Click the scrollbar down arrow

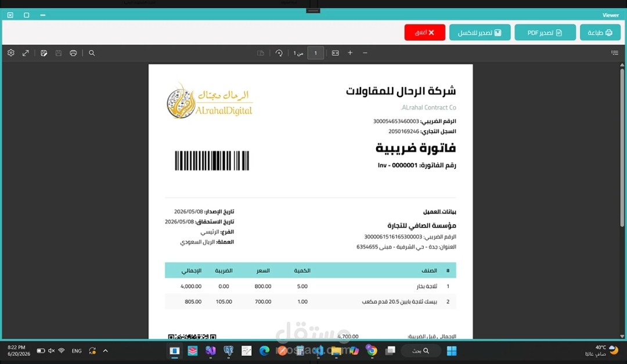coord(622,336)
